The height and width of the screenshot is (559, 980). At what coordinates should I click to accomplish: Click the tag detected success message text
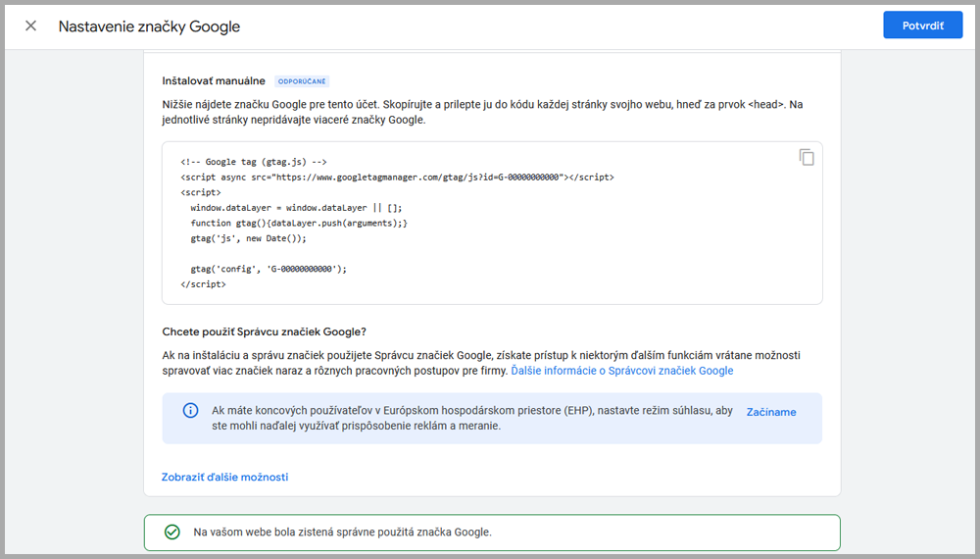pyautogui.click(x=342, y=532)
